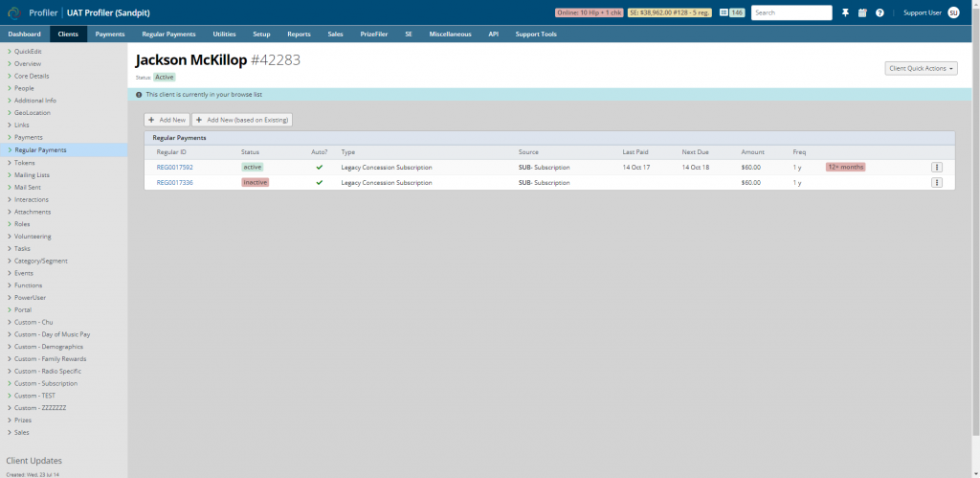Click the 12+ months badge
This screenshot has height=478, width=980.
tap(846, 167)
